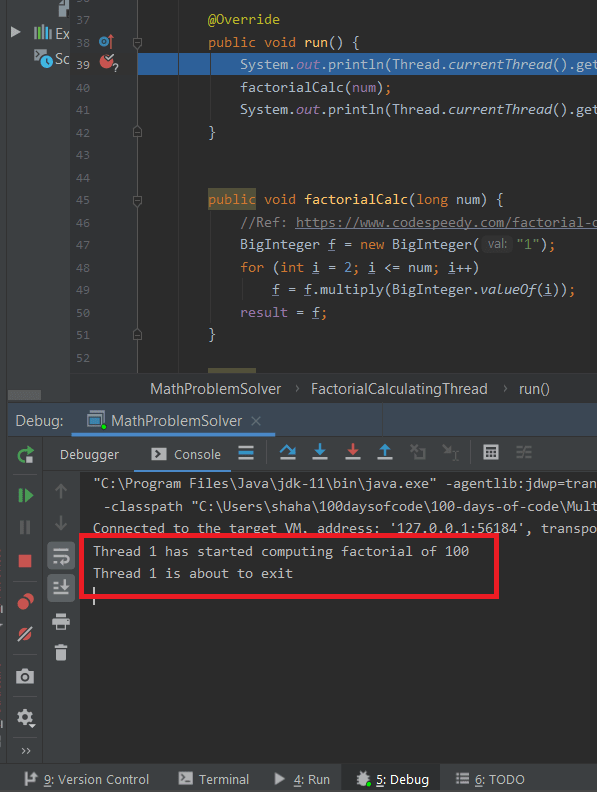Toggle soft-wrap in console
The width and height of the screenshot is (597, 792).
(x=61, y=557)
